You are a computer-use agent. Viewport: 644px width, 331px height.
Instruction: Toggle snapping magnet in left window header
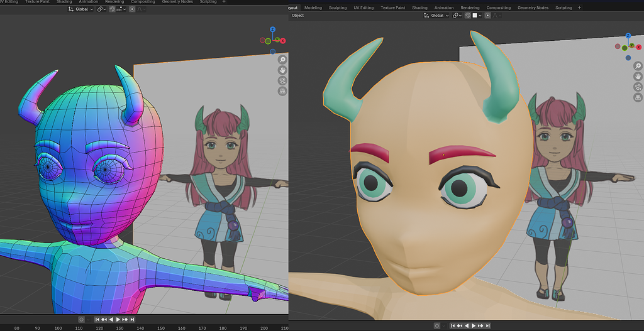(112, 9)
